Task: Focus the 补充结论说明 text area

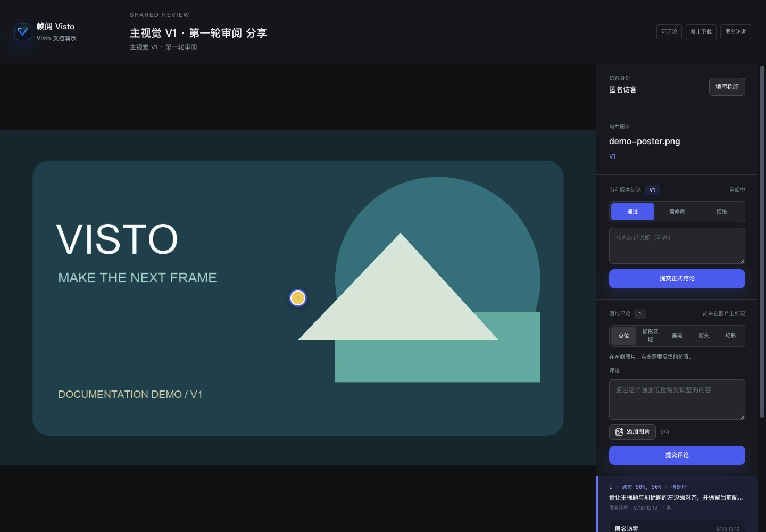Action: tap(677, 246)
